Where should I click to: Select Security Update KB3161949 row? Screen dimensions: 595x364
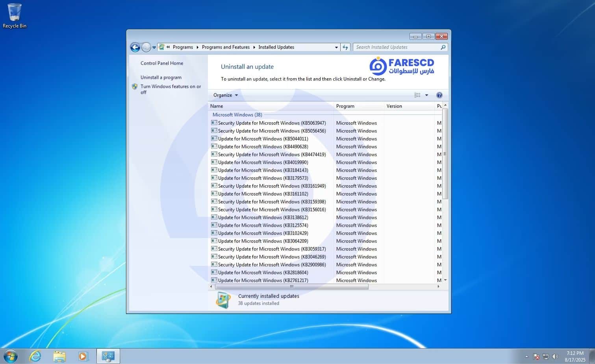point(325,186)
